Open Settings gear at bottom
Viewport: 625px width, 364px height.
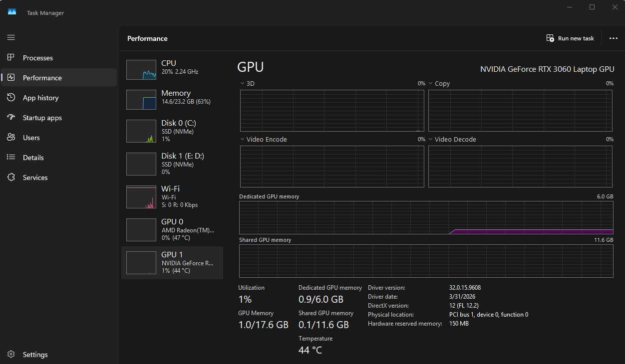click(11, 355)
